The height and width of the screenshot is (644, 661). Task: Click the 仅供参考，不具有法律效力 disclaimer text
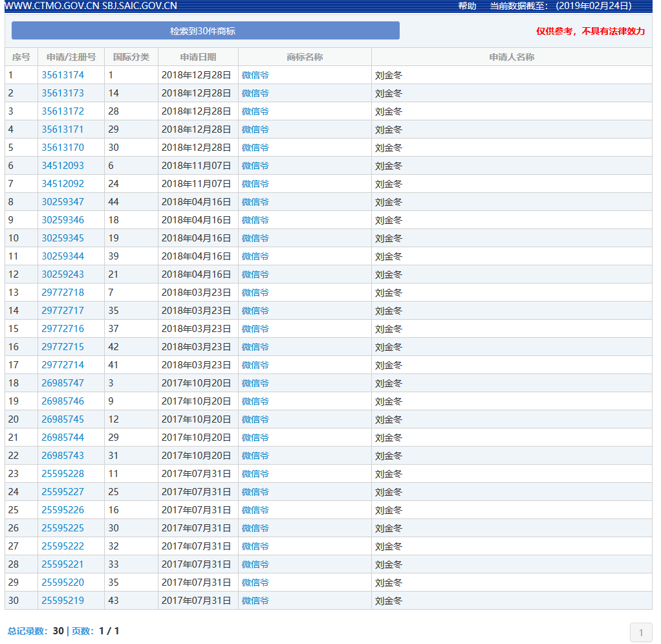590,31
